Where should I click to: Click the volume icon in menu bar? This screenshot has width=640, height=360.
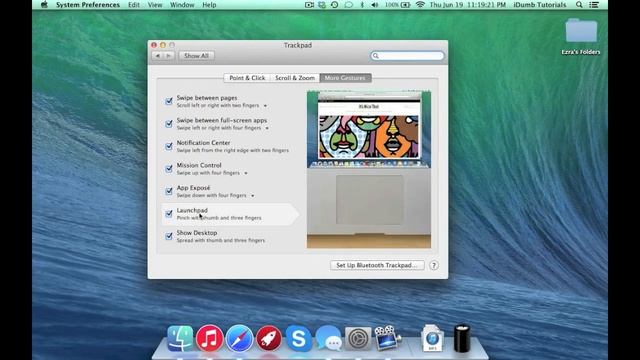(x=375, y=5)
